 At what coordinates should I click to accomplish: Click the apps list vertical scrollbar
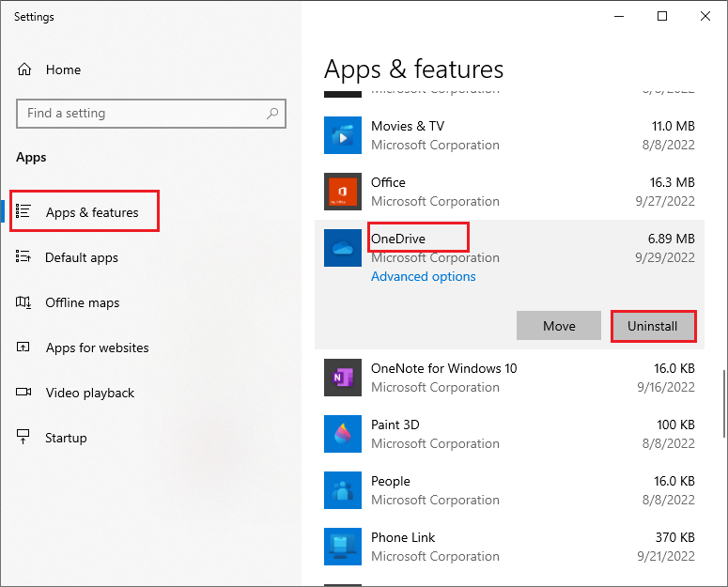click(x=724, y=403)
